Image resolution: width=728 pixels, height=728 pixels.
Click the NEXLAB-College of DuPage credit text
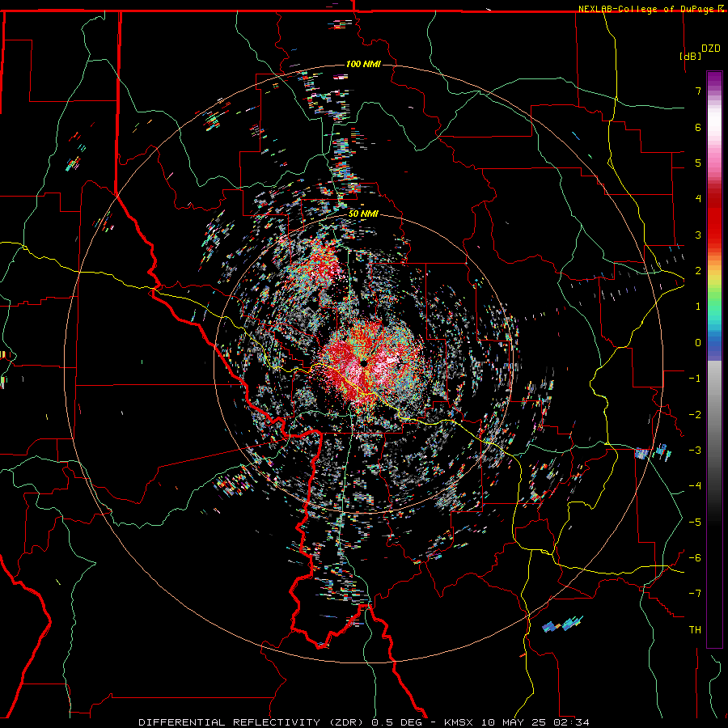click(x=648, y=9)
